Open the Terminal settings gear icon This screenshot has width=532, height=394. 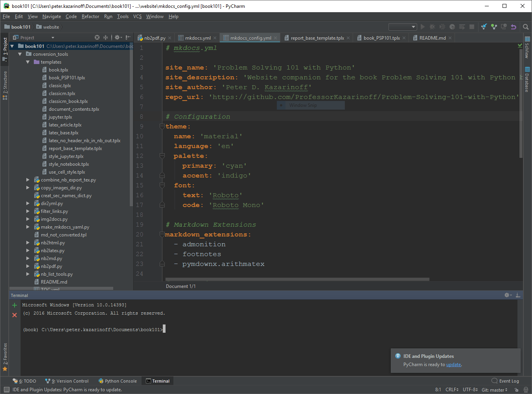click(x=507, y=295)
